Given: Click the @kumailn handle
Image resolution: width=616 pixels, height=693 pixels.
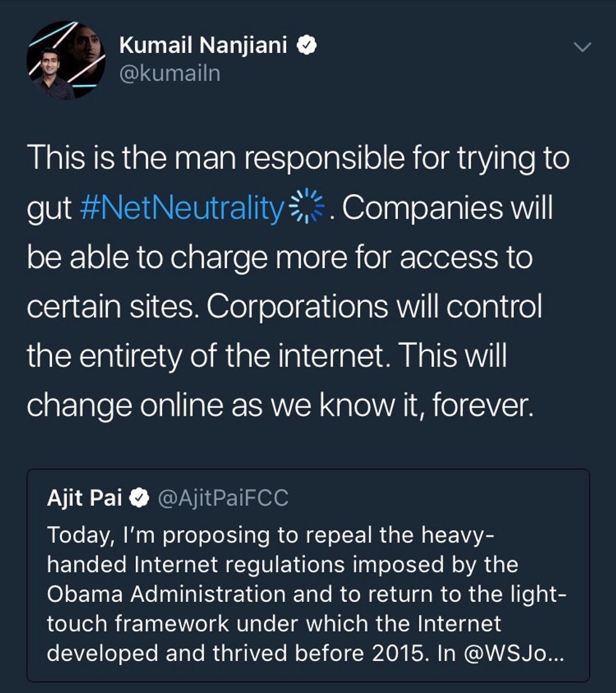Looking at the screenshot, I should click(170, 74).
